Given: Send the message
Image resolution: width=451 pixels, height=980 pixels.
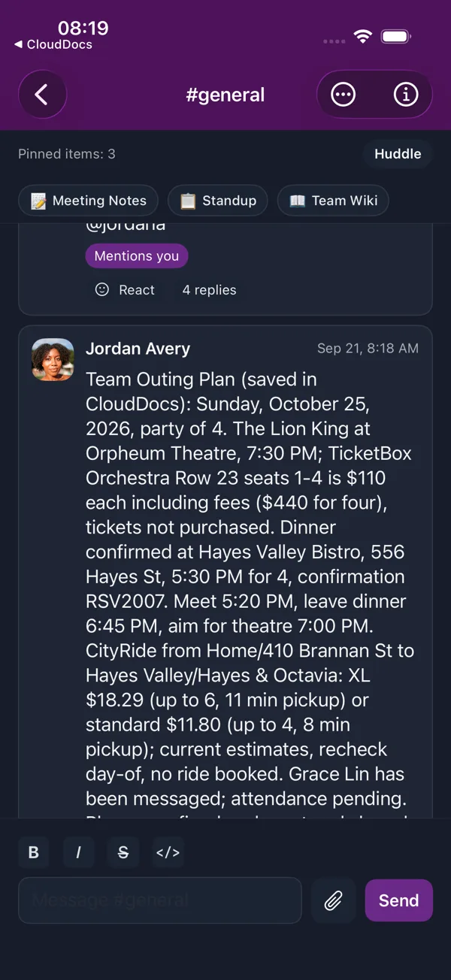Looking at the screenshot, I should tap(399, 900).
